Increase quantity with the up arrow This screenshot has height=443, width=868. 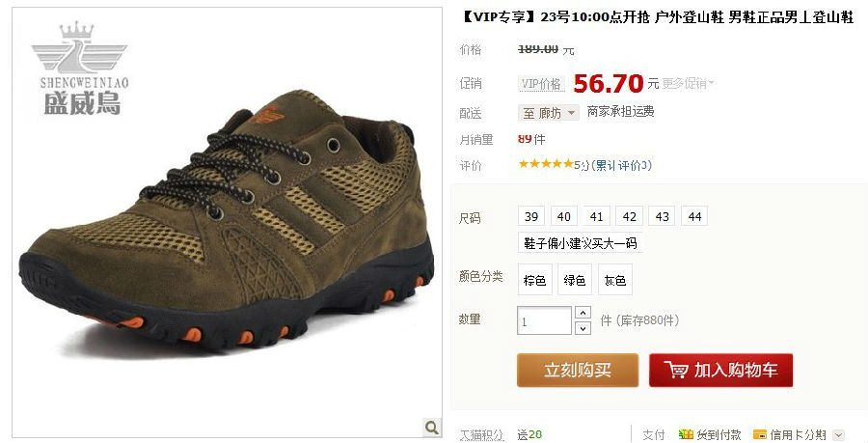583,313
